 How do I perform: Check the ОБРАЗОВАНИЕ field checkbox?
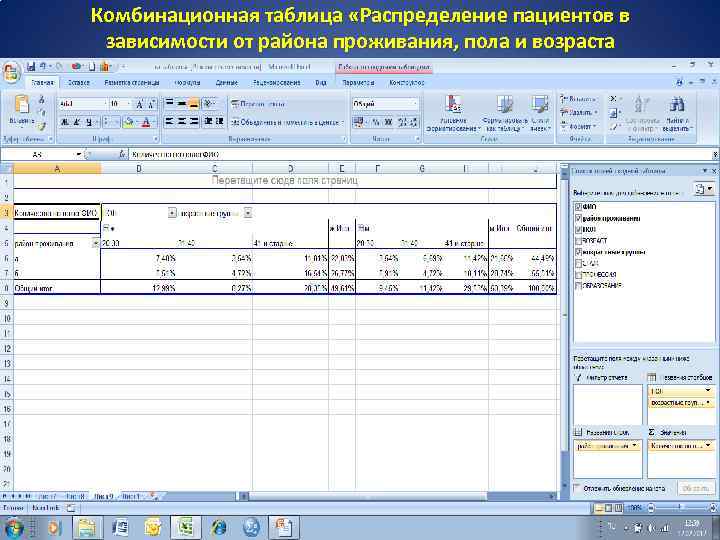[x=579, y=286]
